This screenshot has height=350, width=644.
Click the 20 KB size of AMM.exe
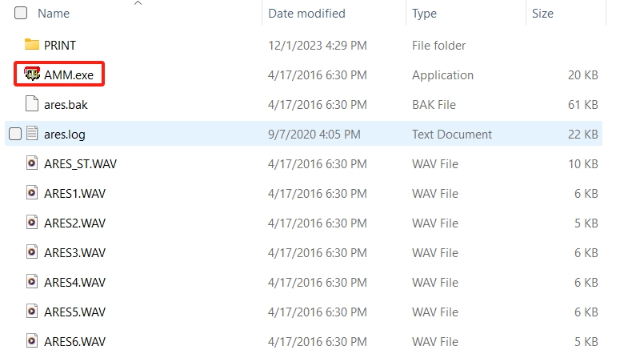click(582, 74)
